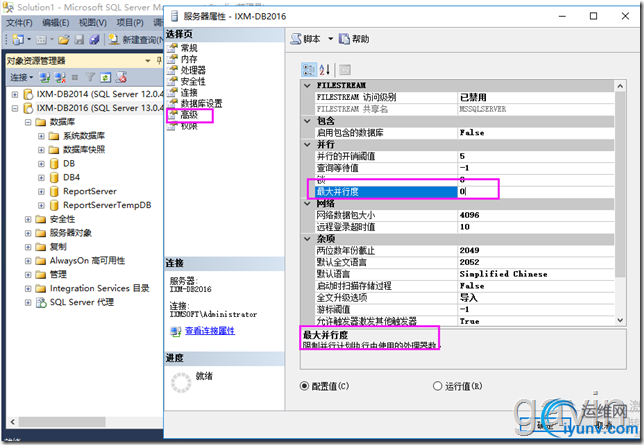Expand the IXM-DB2014 server node
Viewport: 644px width, 445px height.
point(15,95)
